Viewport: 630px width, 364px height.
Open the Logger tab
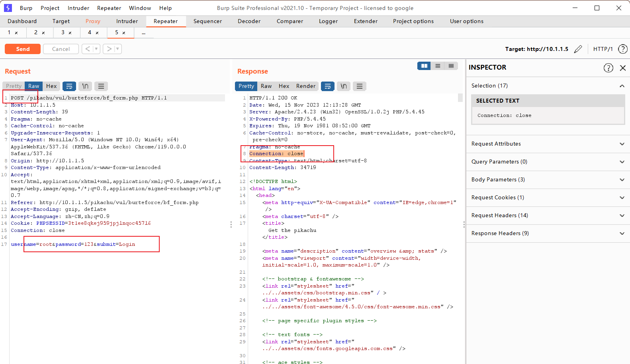click(328, 21)
